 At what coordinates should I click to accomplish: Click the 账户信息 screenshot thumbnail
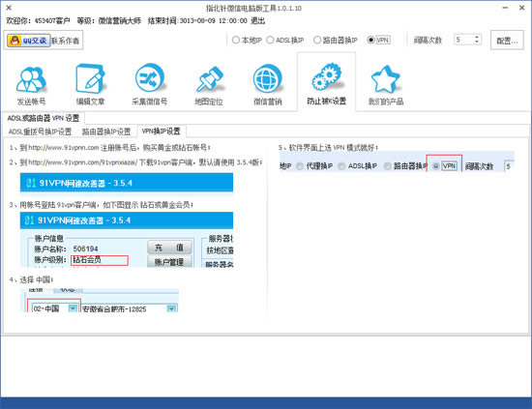(x=127, y=240)
